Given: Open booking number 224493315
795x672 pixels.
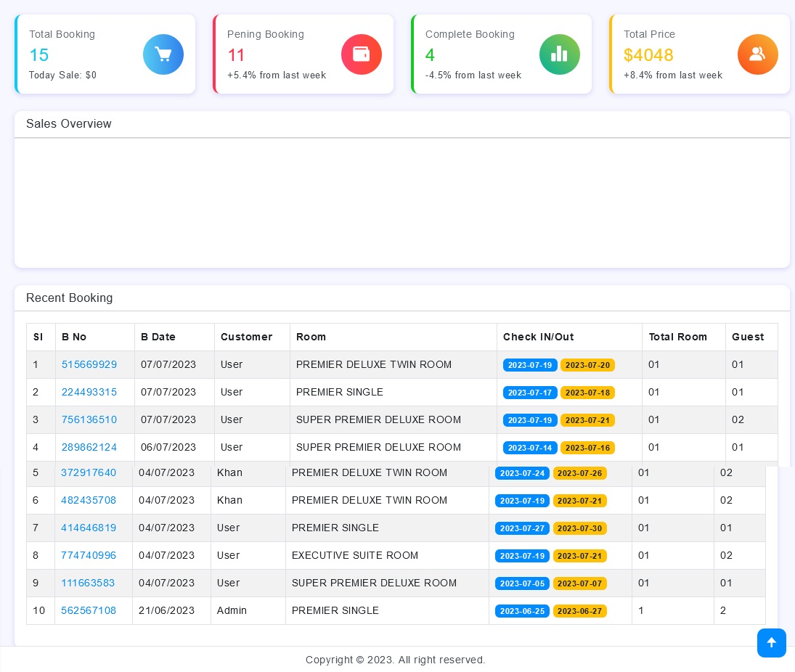Looking at the screenshot, I should tap(89, 392).
